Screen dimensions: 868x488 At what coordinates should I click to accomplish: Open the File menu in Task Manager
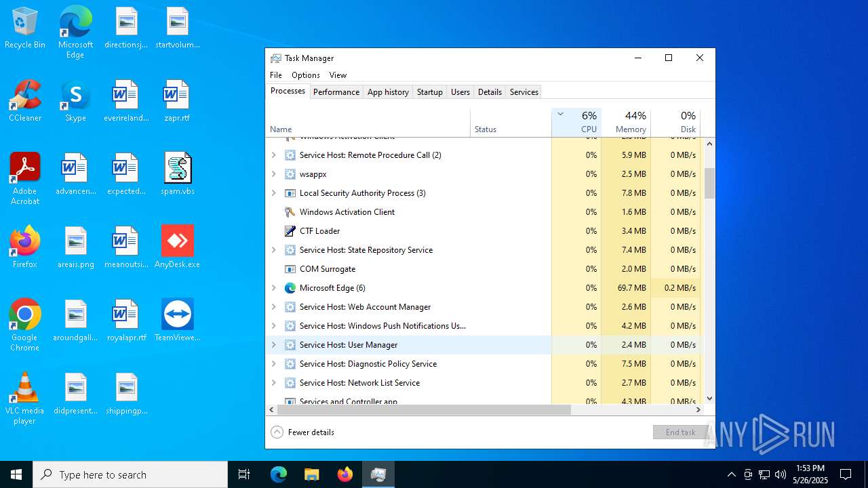(x=276, y=75)
